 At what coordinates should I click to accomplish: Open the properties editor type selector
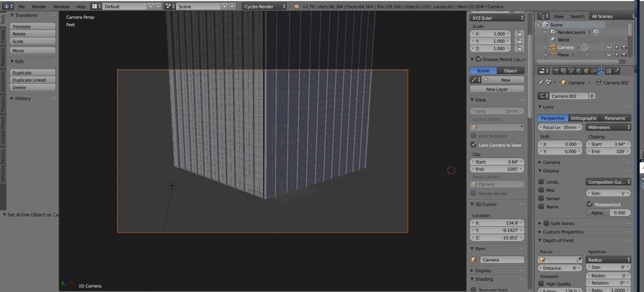(543, 70)
